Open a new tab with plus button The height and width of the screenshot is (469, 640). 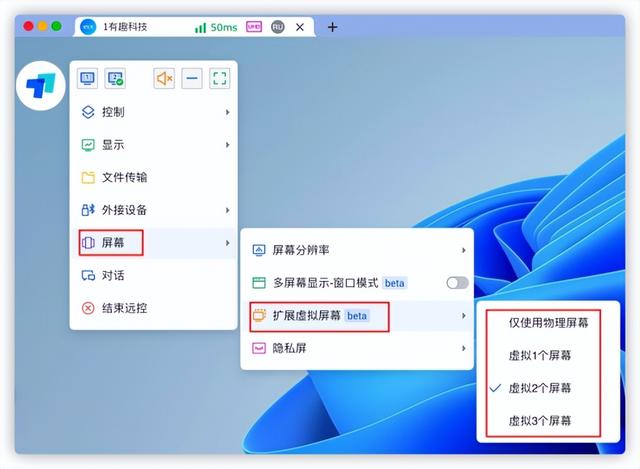click(x=333, y=27)
